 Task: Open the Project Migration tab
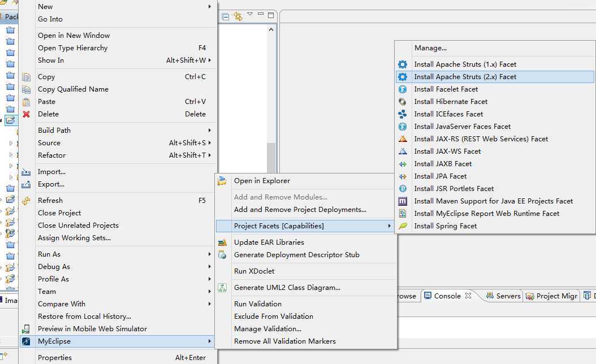point(551,296)
